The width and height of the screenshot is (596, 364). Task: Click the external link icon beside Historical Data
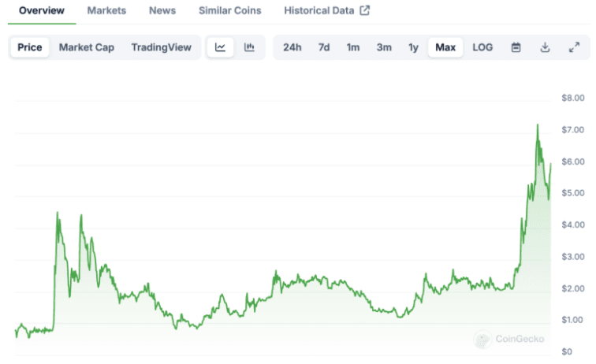[364, 11]
